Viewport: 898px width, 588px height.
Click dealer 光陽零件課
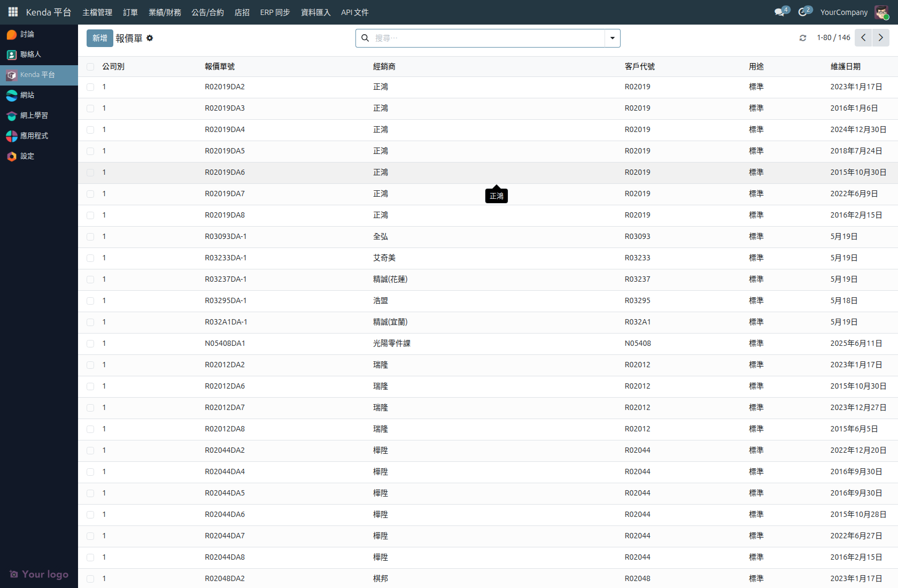click(392, 344)
